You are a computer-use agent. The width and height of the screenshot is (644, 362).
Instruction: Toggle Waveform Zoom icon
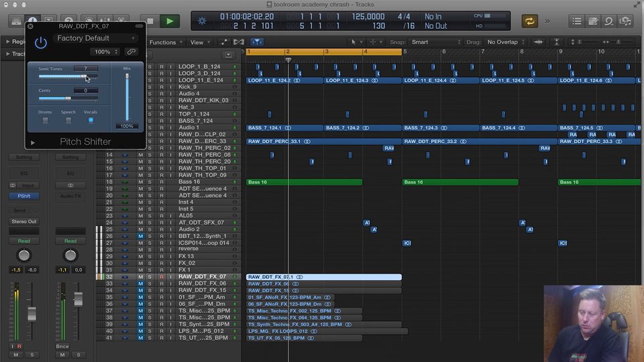click(538, 42)
